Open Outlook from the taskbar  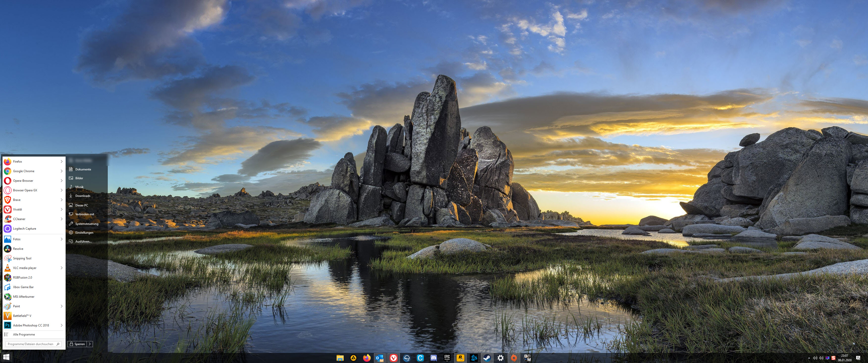click(380, 358)
